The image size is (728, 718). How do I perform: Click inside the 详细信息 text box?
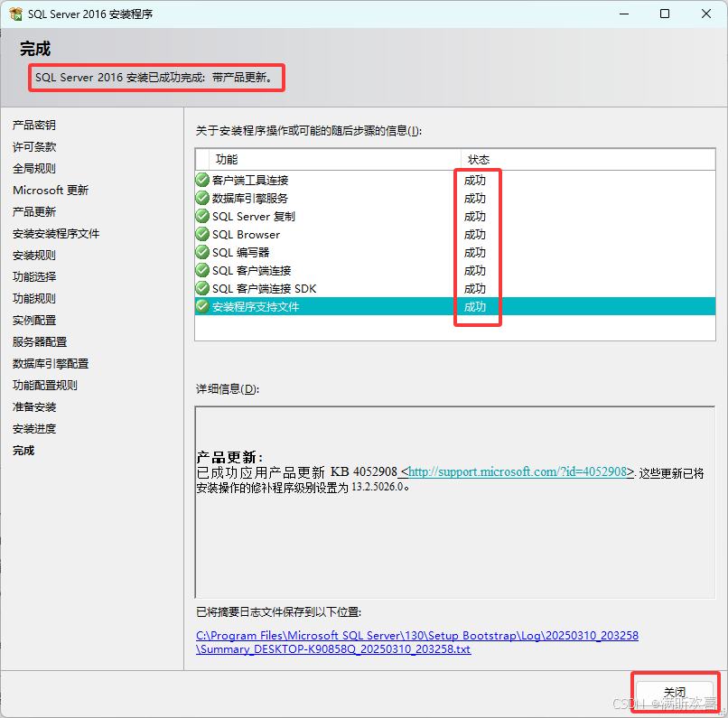(x=455, y=502)
